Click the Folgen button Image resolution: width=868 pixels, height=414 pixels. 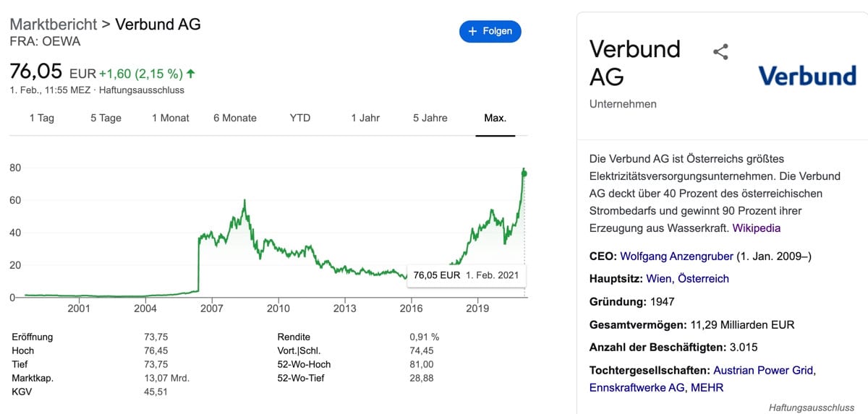tap(490, 31)
